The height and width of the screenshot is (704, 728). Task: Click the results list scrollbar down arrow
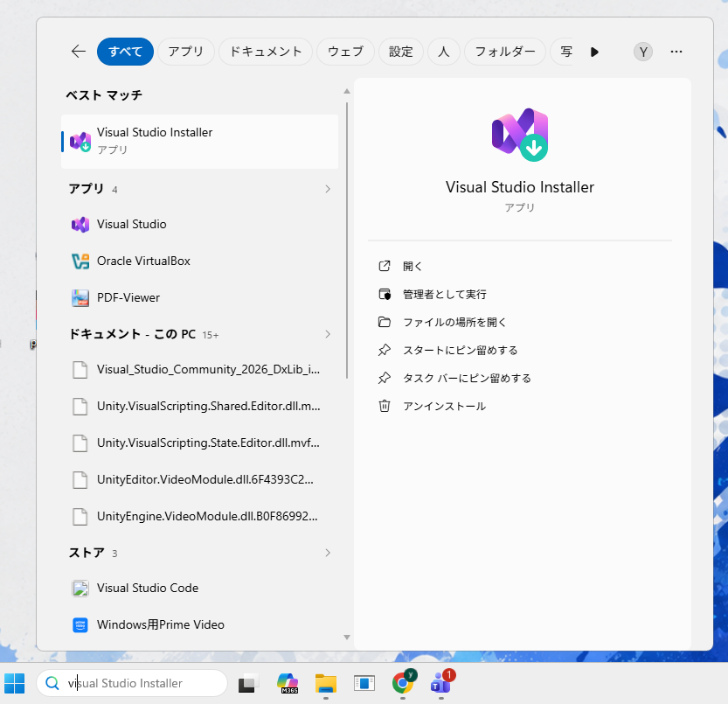pyautogui.click(x=347, y=638)
